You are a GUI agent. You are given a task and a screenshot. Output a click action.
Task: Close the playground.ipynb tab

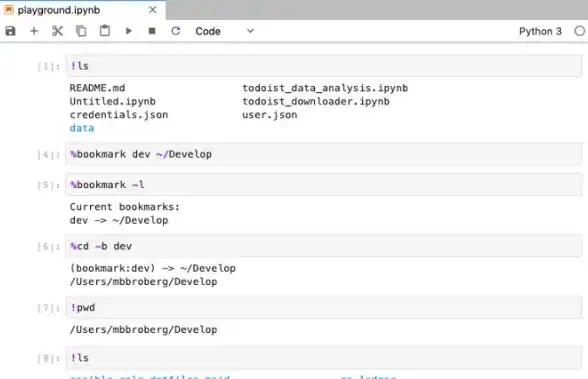click(x=153, y=10)
